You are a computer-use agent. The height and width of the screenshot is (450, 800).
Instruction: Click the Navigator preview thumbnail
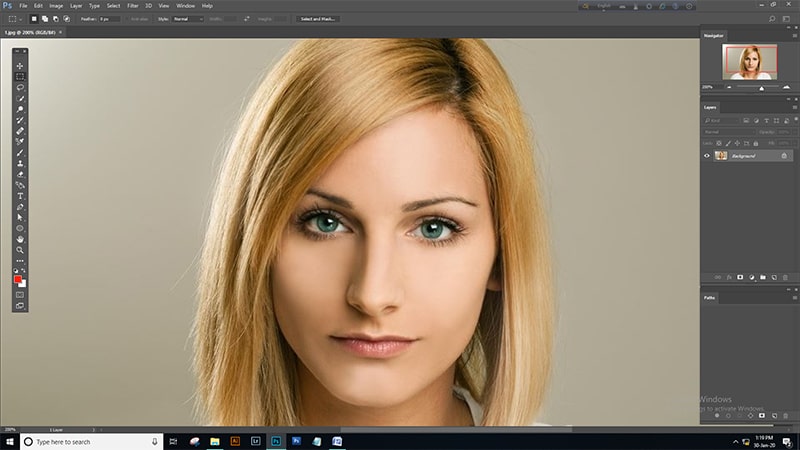coord(749,62)
